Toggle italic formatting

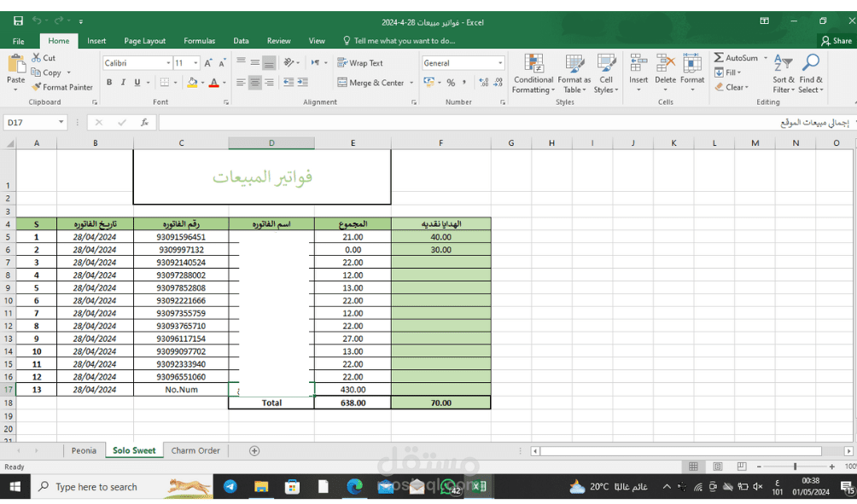click(x=121, y=82)
